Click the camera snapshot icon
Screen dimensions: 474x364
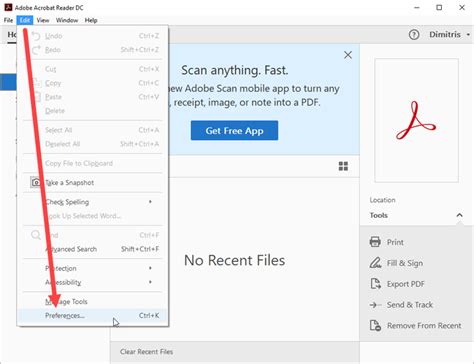(36, 182)
